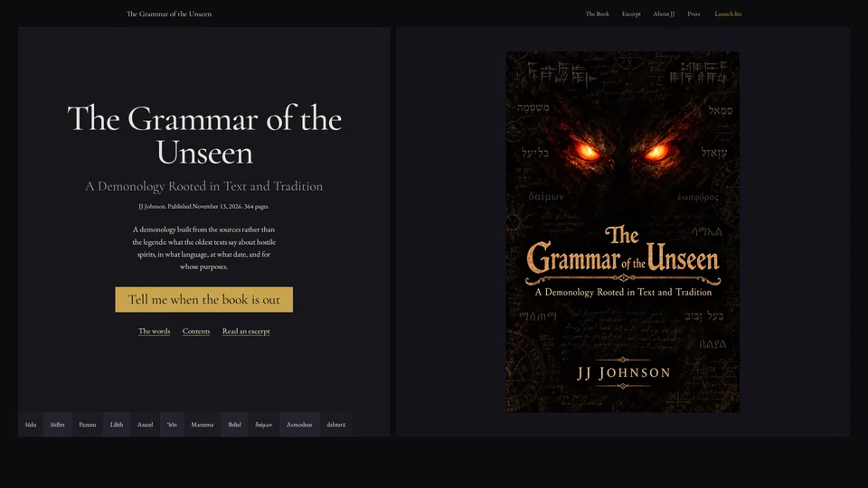Click the book cover image
Viewport: 868px width, 488px height.
pos(622,232)
